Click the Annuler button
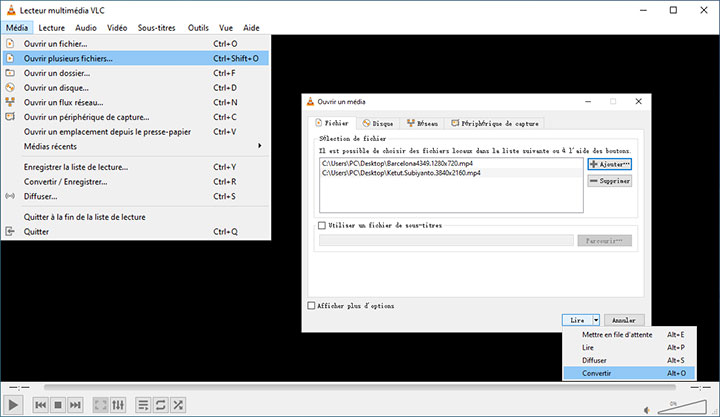The height and width of the screenshot is (417, 720). [x=624, y=320]
